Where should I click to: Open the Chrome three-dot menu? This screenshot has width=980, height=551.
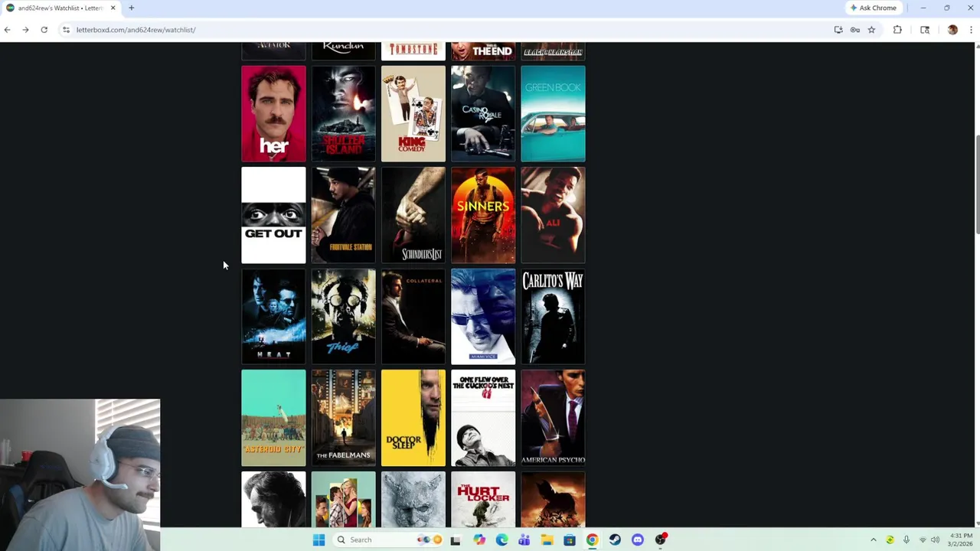point(971,30)
